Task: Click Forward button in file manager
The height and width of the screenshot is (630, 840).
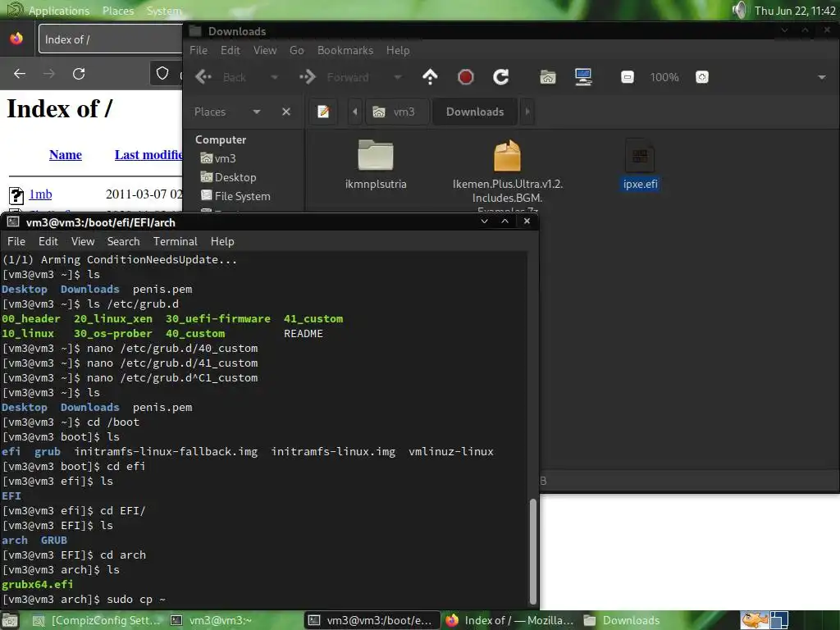Action: (335, 77)
